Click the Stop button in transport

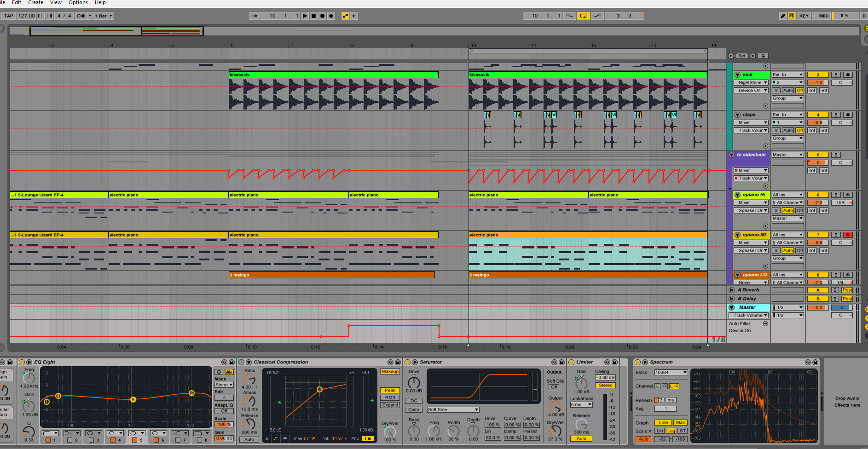tap(313, 16)
